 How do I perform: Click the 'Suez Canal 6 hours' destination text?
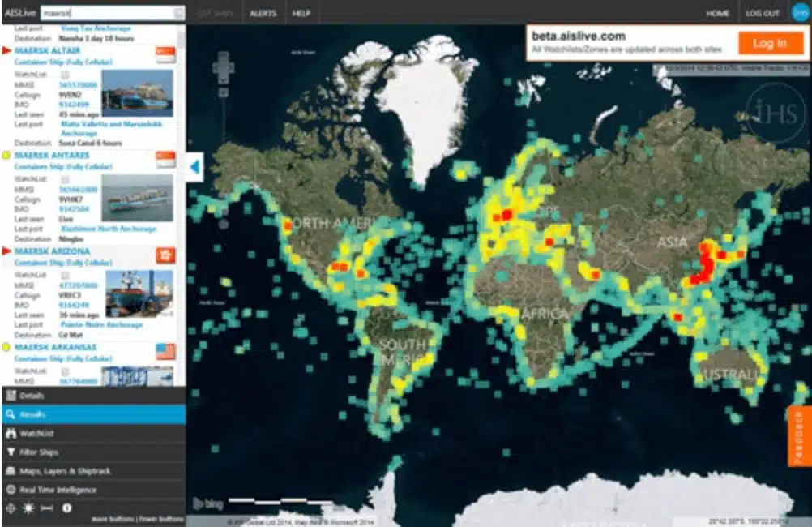pyautogui.click(x=91, y=143)
